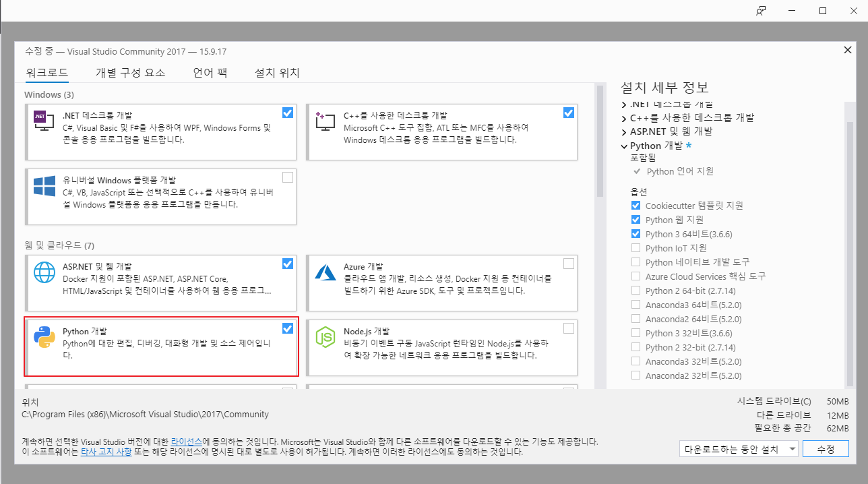Click the Python logo icon
The height and width of the screenshot is (484, 868).
click(x=44, y=336)
